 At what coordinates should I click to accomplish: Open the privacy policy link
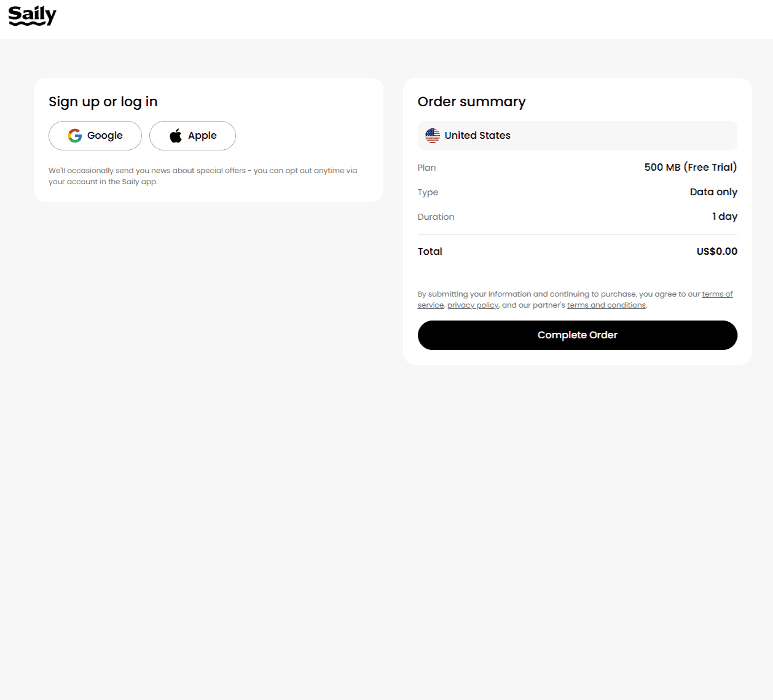[473, 305]
